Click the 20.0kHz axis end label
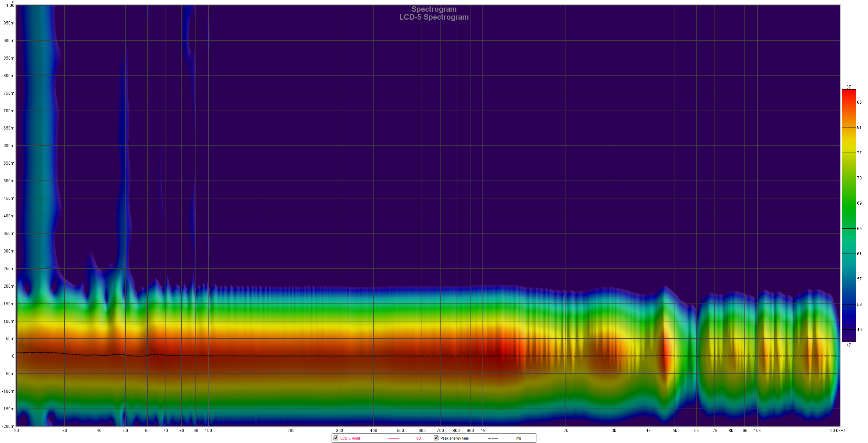868x443 pixels. tap(837, 431)
